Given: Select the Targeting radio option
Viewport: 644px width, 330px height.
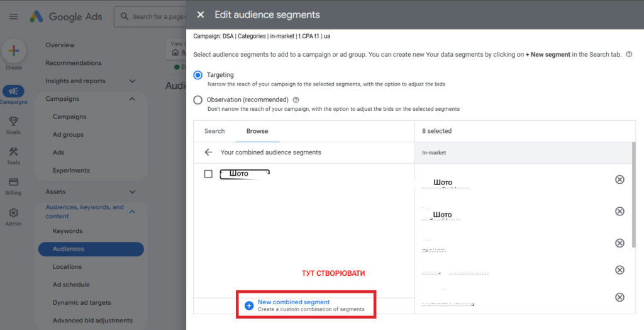Looking at the screenshot, I should [198, 75].
